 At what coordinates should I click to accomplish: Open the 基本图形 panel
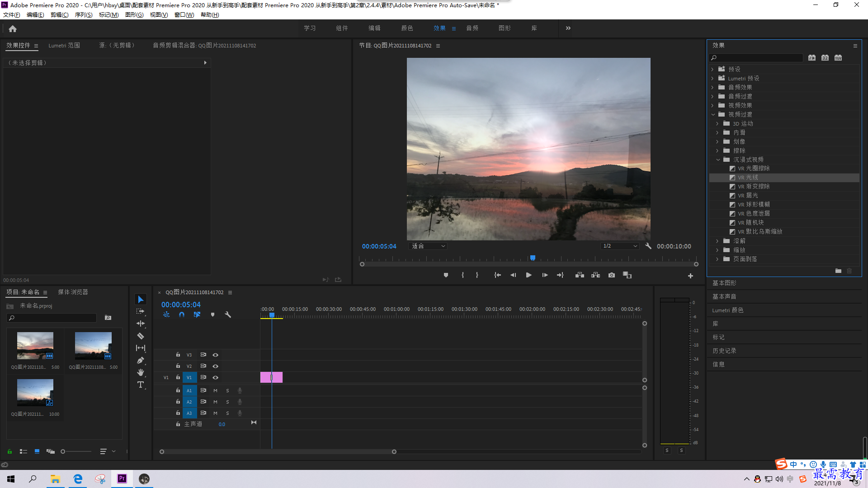[x=724, y=283]
